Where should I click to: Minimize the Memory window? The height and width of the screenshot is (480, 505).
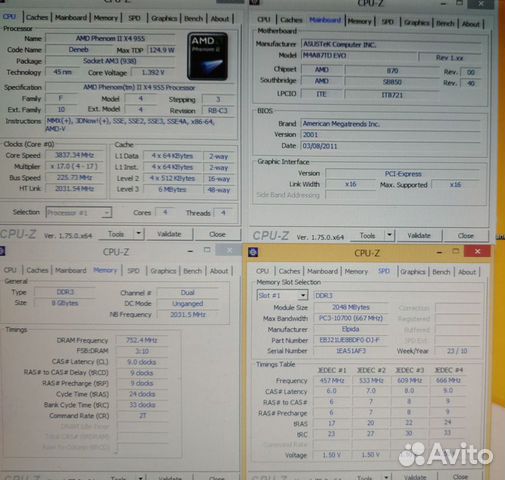pos(190,251)
